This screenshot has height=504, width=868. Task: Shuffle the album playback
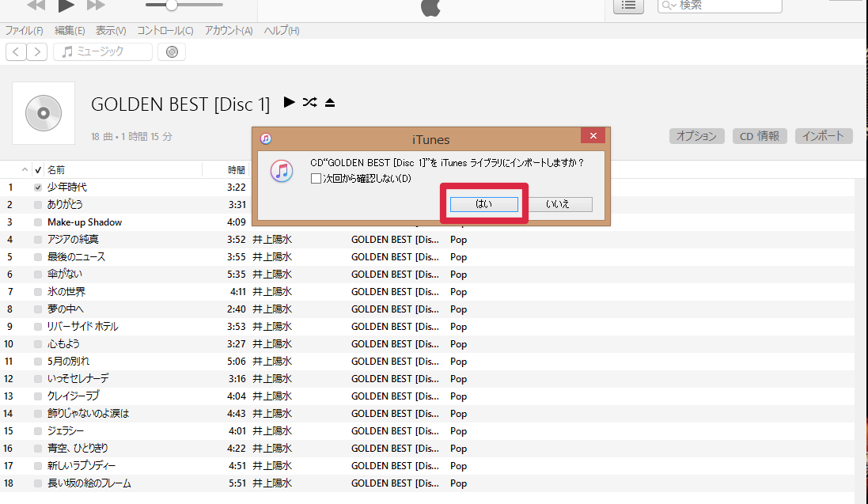point(309,102)
